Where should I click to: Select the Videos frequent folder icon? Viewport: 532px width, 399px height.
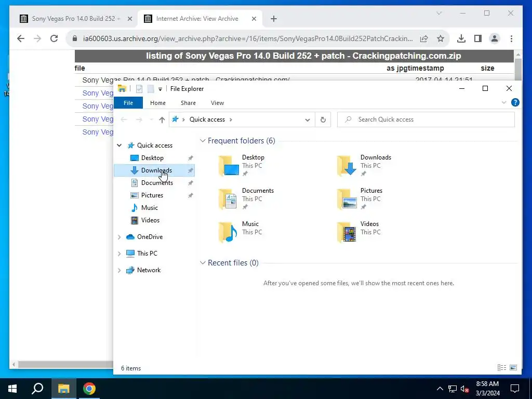click(x=347, y=232)
